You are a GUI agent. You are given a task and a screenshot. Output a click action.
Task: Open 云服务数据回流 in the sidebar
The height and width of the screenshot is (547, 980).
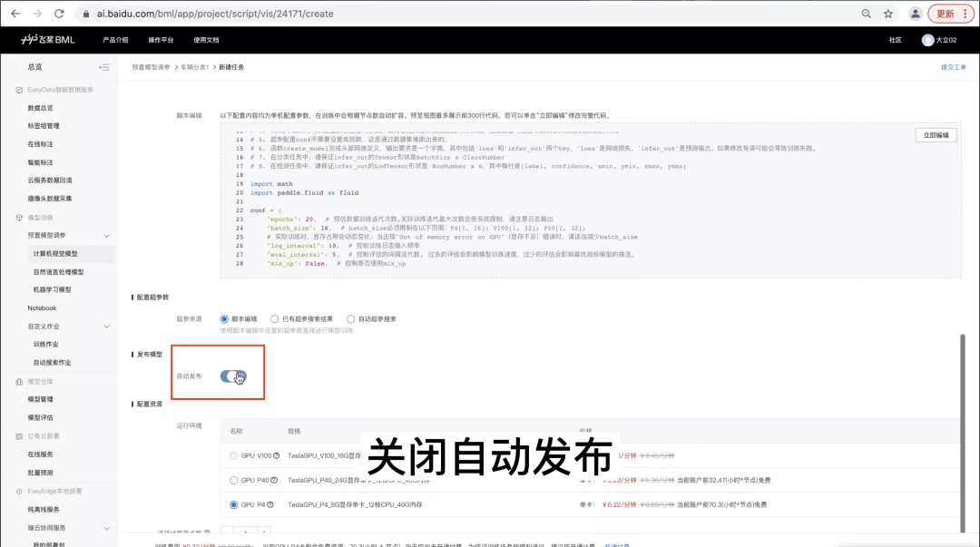click(x=50, y=180)
